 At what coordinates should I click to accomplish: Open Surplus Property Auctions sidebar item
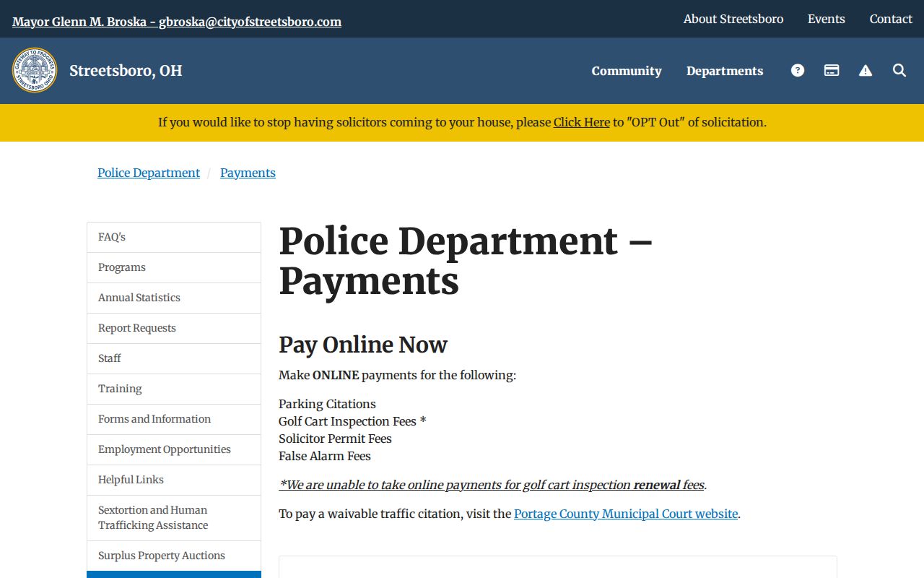[174, 556]
